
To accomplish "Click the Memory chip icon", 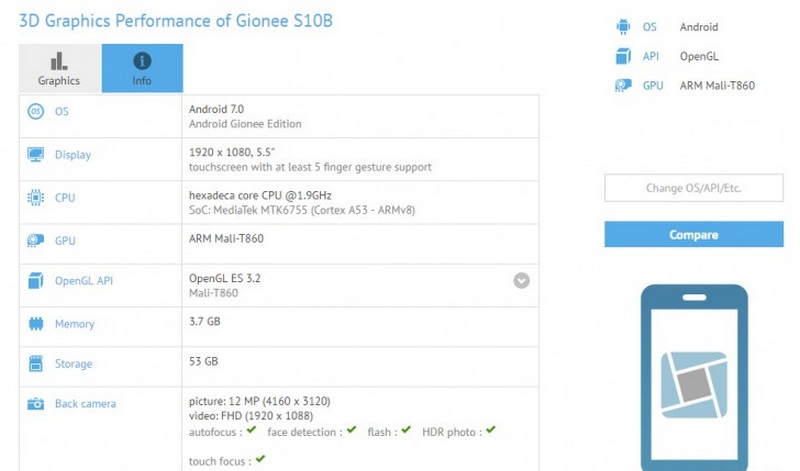I will click(36, 324).
